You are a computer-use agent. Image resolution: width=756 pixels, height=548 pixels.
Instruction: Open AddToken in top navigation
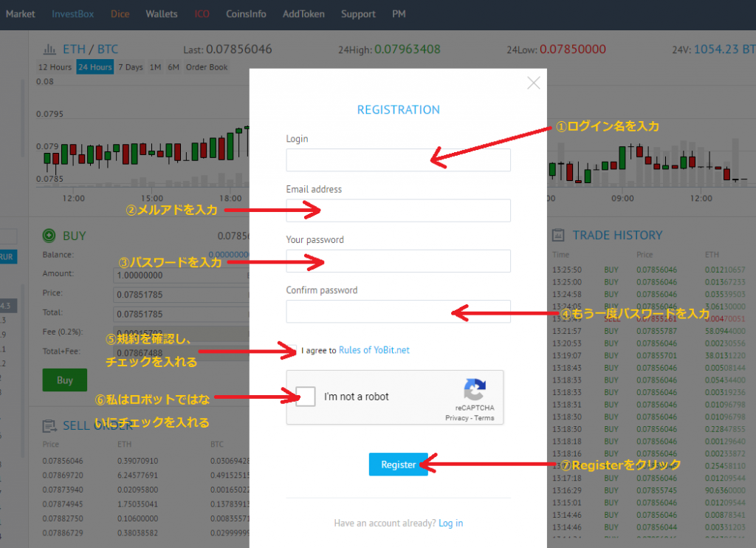303,14
